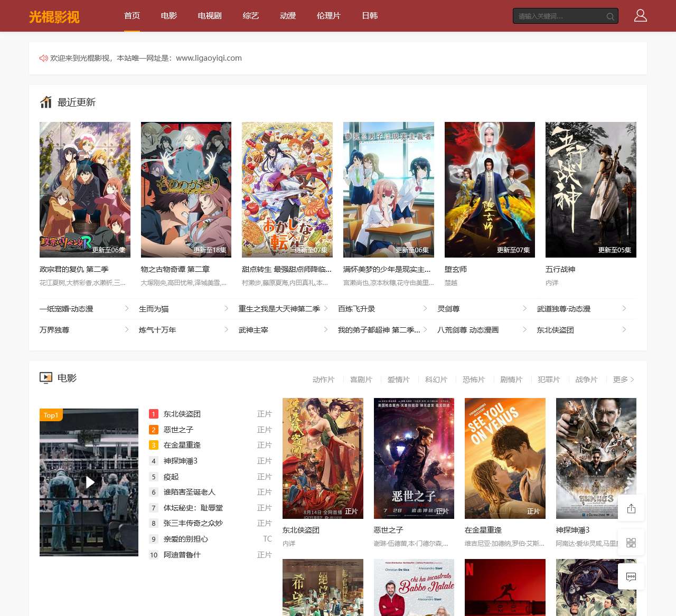Open the 武神主宰 link
676x616 pixels.
click(x=253, y=330)
